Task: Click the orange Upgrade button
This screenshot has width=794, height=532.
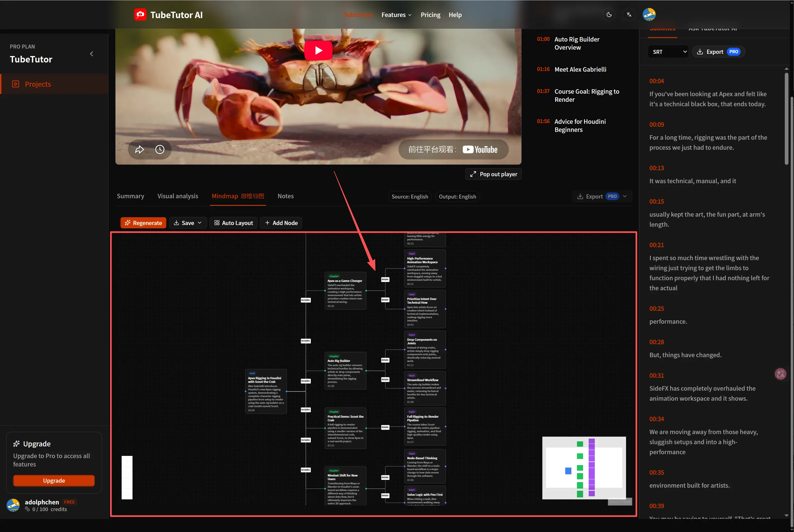Action: [x=54, y=480]
